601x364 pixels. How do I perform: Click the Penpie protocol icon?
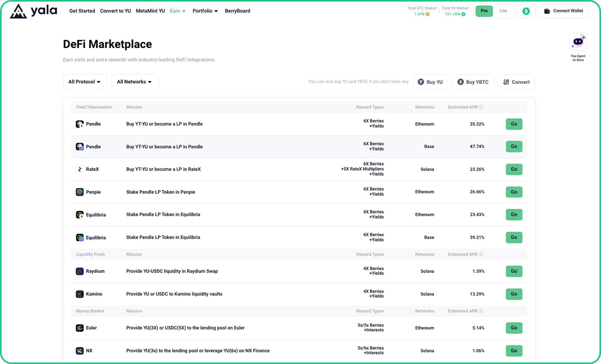[x=80, y=192]
